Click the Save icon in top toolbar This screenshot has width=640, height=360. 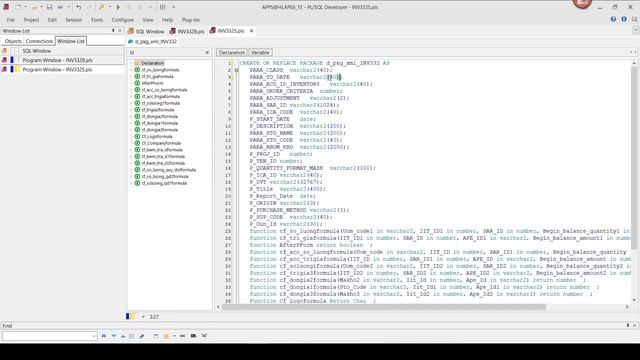[x=49, y=7]
